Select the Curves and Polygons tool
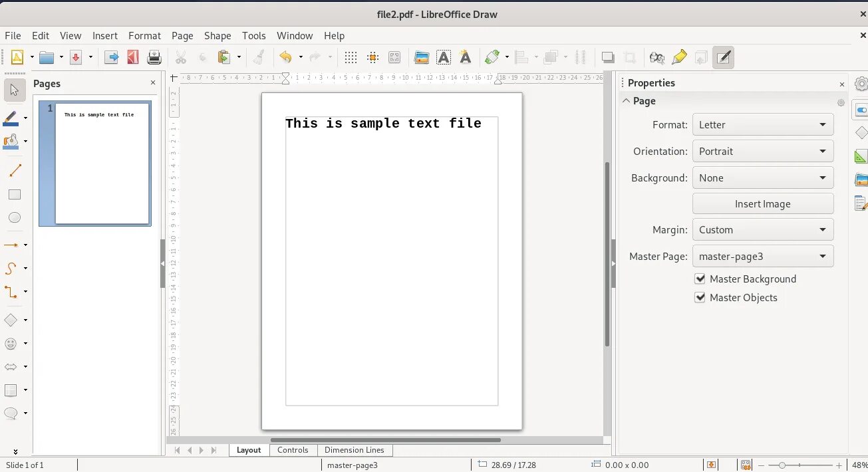The height and width of the screenshot is (472, 868). (11, 268)
